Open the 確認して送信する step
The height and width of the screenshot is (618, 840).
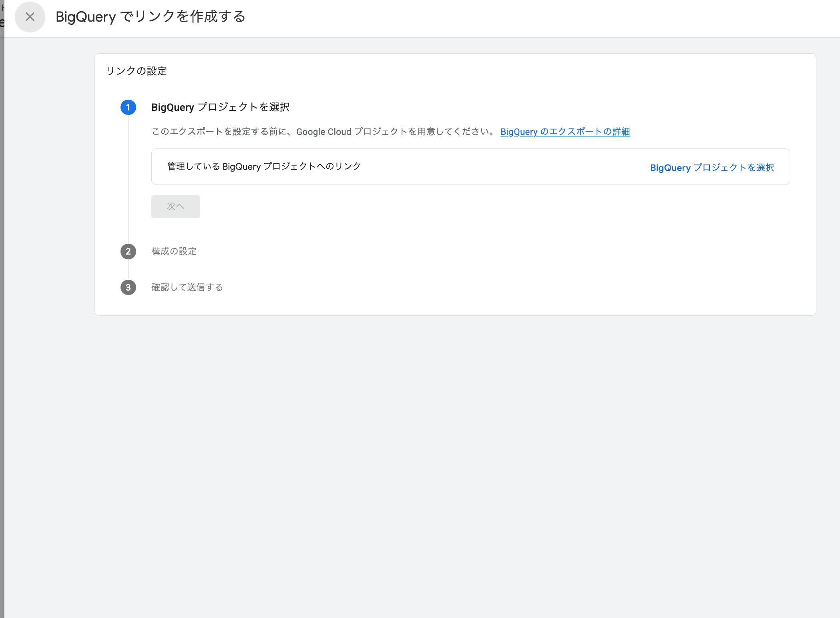[x=187, y=287]
